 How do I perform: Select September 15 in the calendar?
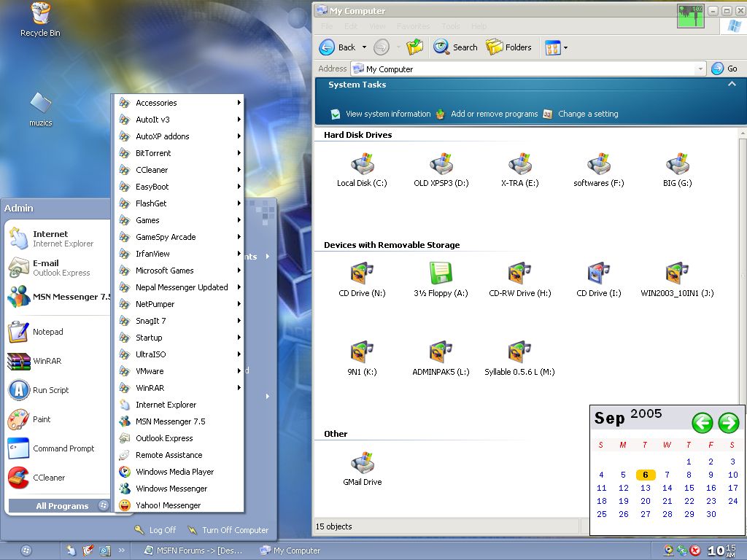tap(689, 488)
